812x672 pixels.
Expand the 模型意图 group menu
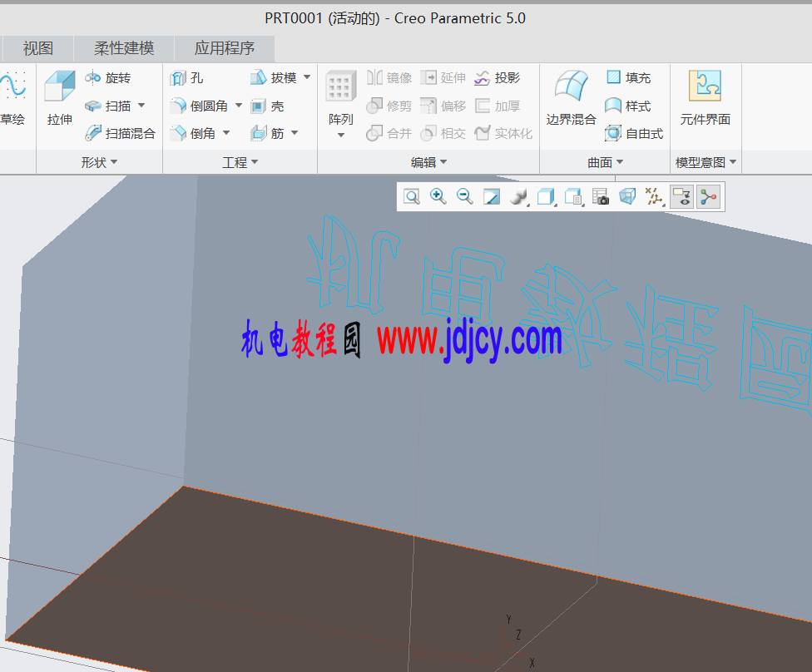point(706,162)
